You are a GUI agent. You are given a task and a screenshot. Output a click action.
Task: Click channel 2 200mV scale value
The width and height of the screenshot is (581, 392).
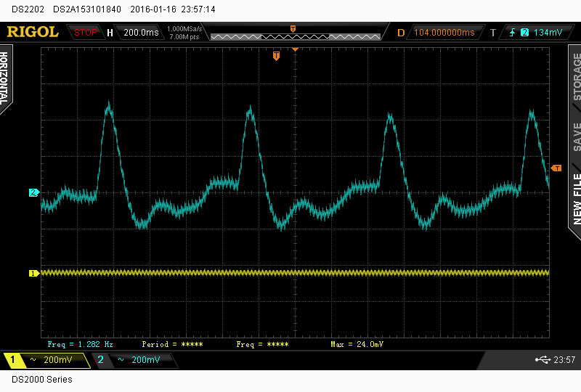click(x=146, y=360)
